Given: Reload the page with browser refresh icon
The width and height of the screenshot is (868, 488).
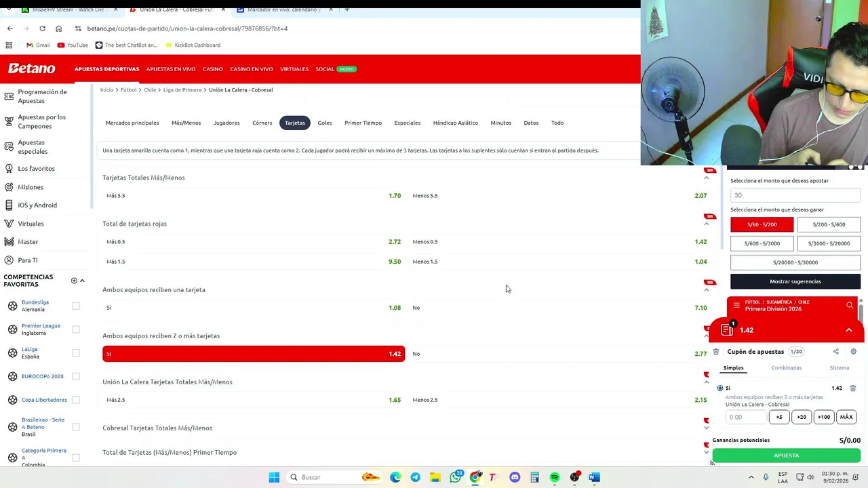Looking at the screenshot, I should pyautogui.click(x=42, y=28).
